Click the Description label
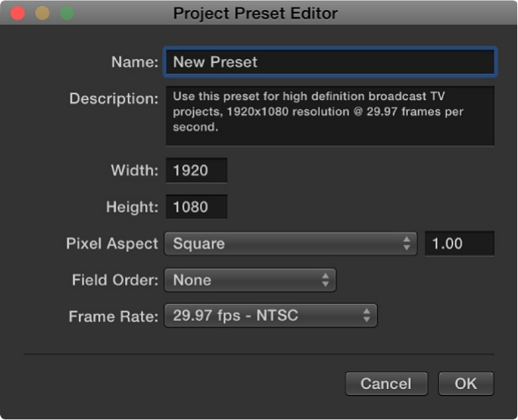The width and height of the screenshot is (518, 420). [113, 98]
